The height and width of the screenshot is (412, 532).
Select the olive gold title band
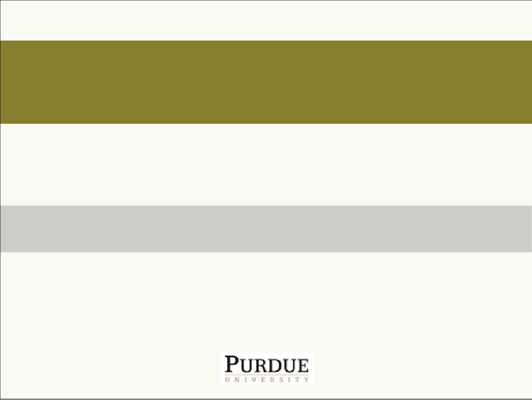pyautogui.click(x=266, y=82)
